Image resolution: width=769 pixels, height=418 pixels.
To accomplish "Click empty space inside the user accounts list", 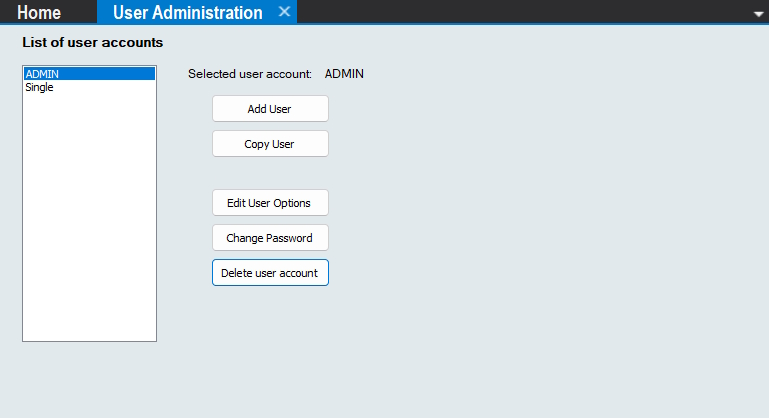I will (x=89, y=220).
